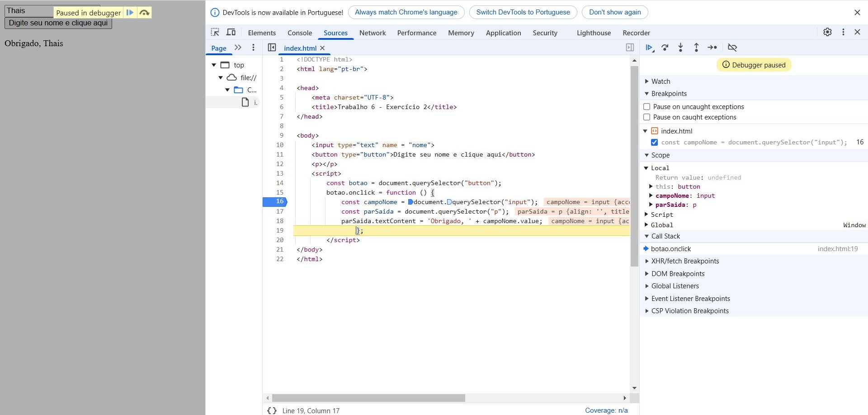Remove breakpoint on line 16 gutter
Viewport: 868px width, 415px height.
coord(275,202)
